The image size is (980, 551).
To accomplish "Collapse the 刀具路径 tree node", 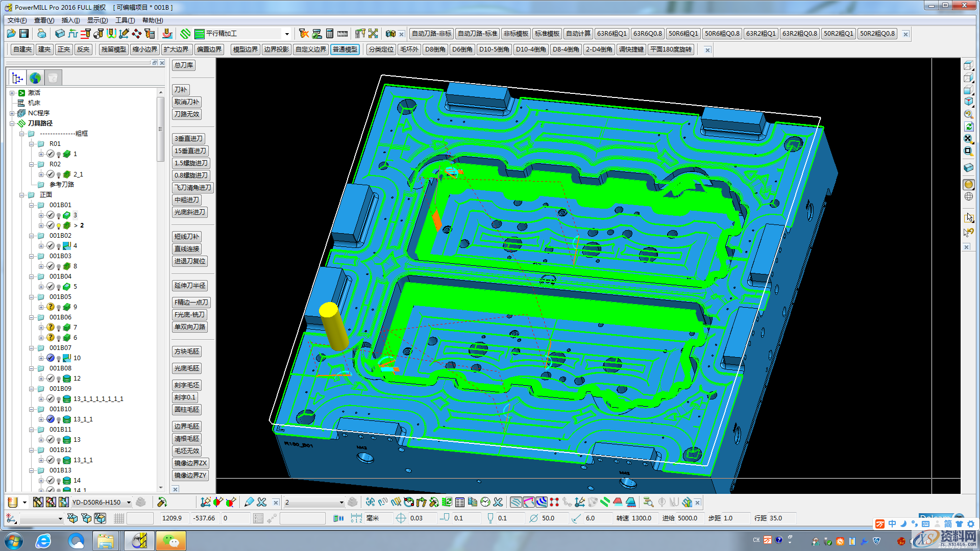I will click(12, 123).
